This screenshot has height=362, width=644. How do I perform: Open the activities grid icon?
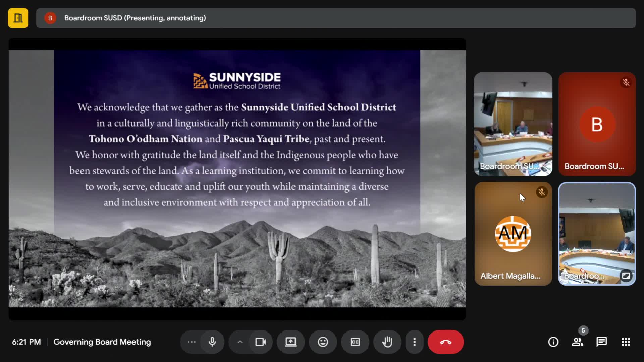coord(626,342)
